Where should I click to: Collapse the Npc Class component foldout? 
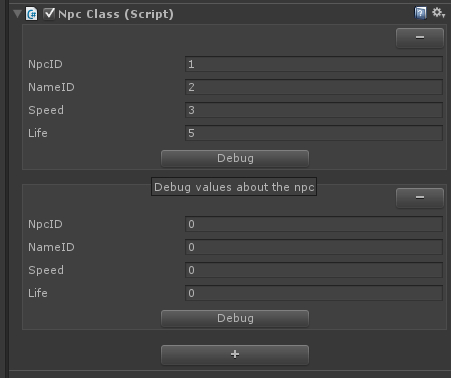tap(17, 14)
